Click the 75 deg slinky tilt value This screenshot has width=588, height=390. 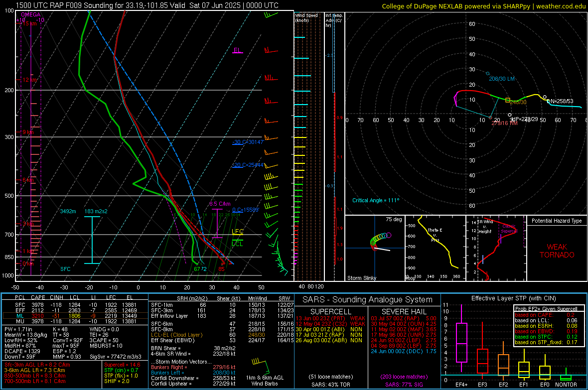click(x=394, y=219)
